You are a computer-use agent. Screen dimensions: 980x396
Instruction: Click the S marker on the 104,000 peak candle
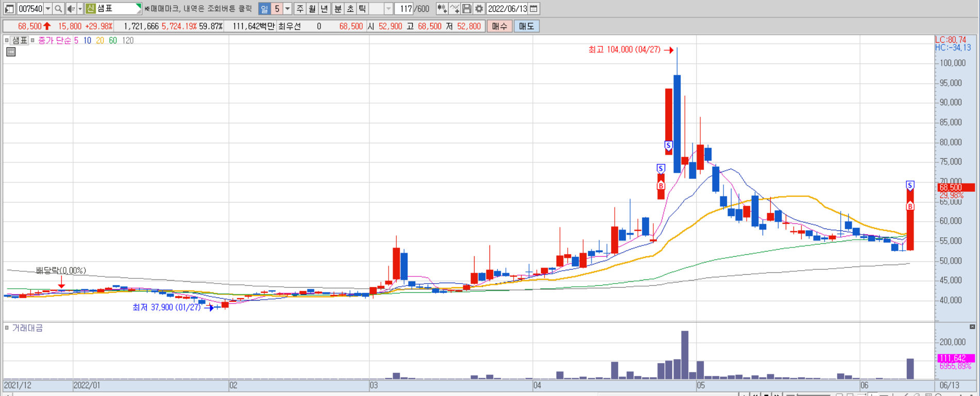(668, 145)
